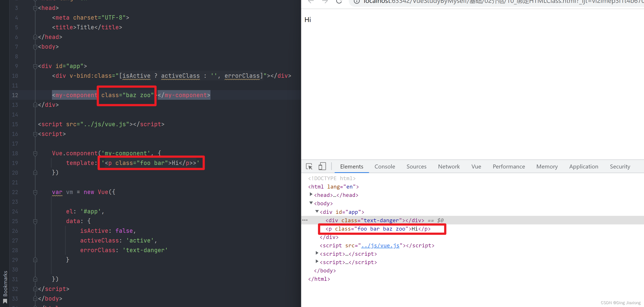Screen dimensions: 644x307
Task: Click the isActive: false line in editor
Action: pos(108,231)
